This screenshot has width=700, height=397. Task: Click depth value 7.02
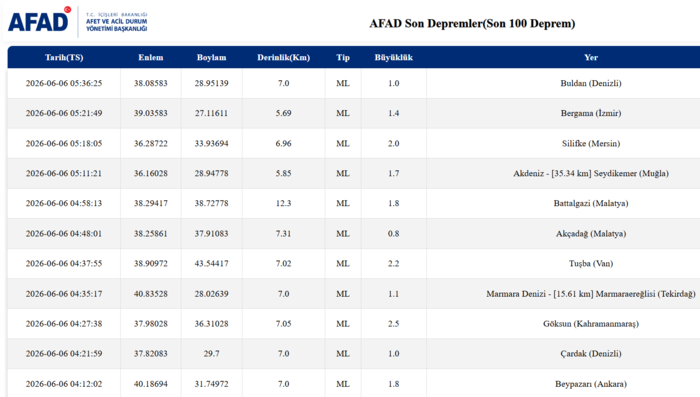coord(283,263)
